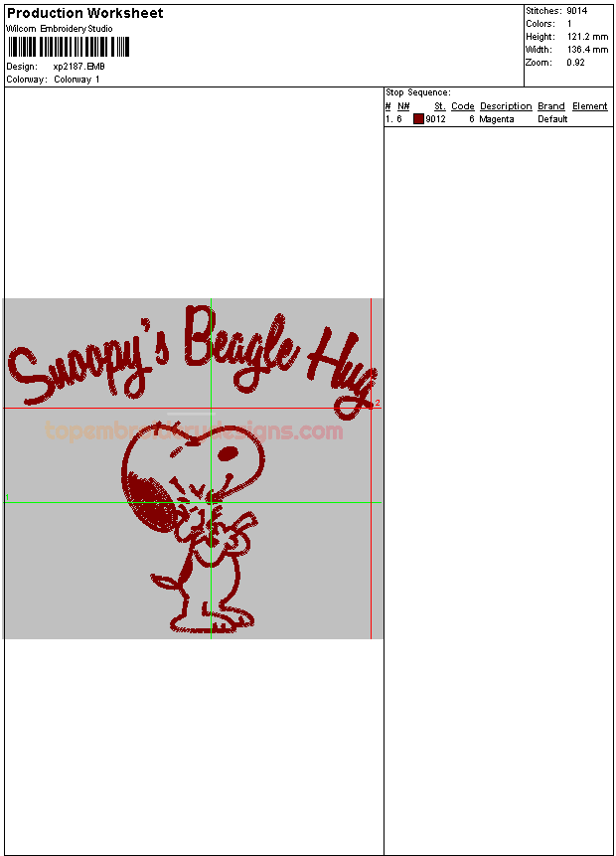Viewport: 616px width, 856px height.
Task: Click the "Element" column header
Action: 590,106
